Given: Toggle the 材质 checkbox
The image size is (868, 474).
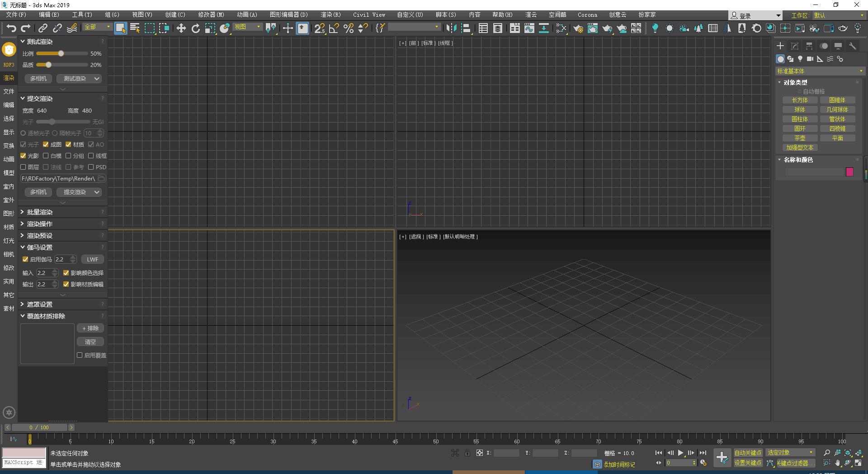Looking at the screenshot, I should pyautogui.click(x=68, y=144).
